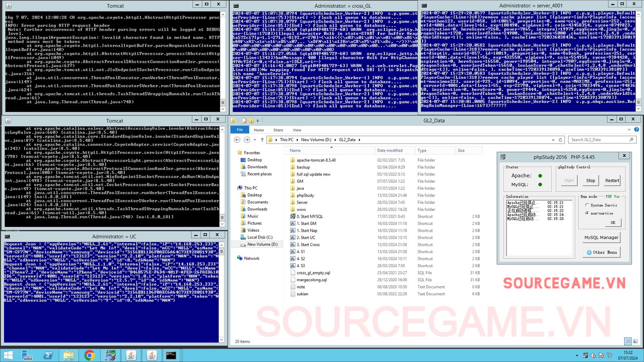Expand the address bar history dropdown
The width and height of the screenshot is (644, 362).
pos(553,140)
